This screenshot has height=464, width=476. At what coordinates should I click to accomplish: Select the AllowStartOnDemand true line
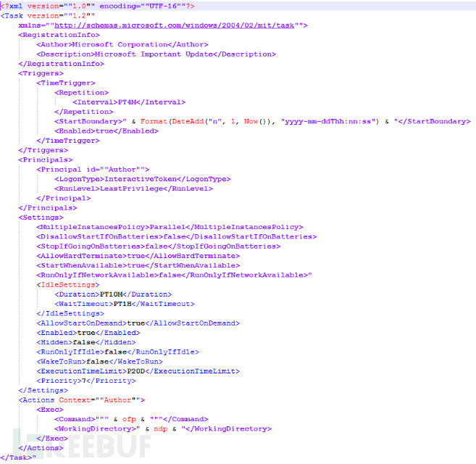138,323
